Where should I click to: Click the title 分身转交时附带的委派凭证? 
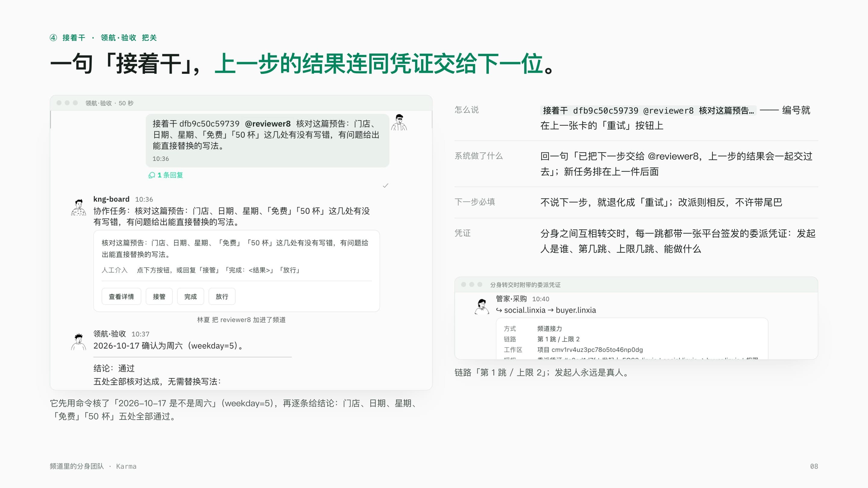[x=525, y=285]
